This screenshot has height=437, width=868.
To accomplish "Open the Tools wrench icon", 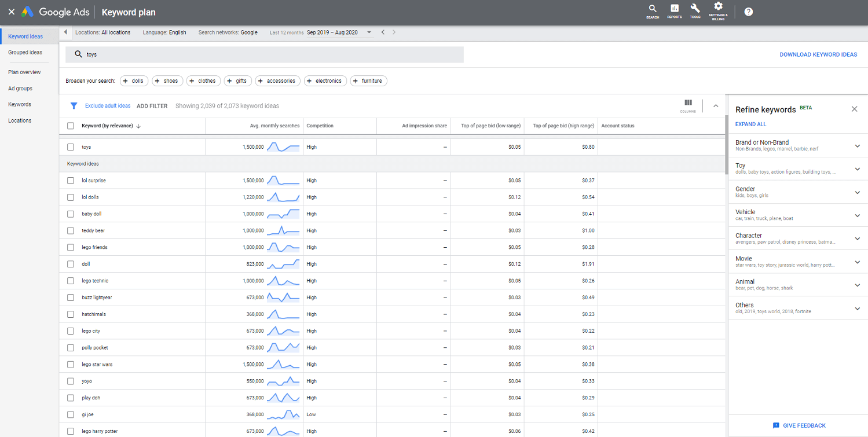I will click(695, 12).
